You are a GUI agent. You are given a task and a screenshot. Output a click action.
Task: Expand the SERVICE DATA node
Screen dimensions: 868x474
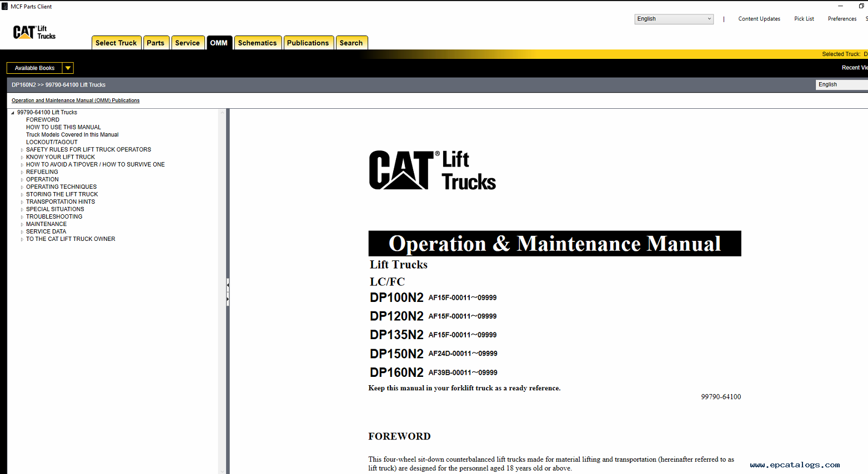click(22, 232)
